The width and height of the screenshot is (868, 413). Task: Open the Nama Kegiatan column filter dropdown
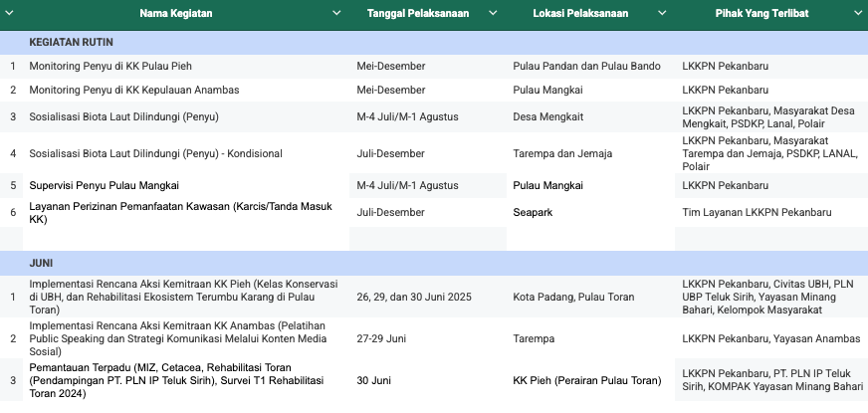[336, 13]
